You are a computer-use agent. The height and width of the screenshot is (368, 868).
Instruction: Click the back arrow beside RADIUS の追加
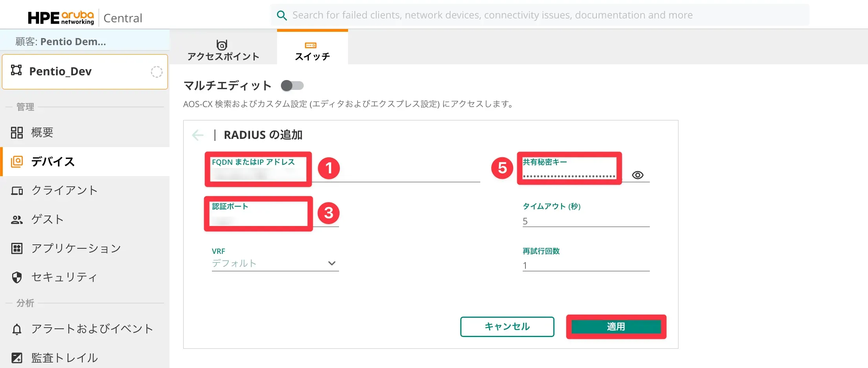pyautogui.click(x=198, y=135)
